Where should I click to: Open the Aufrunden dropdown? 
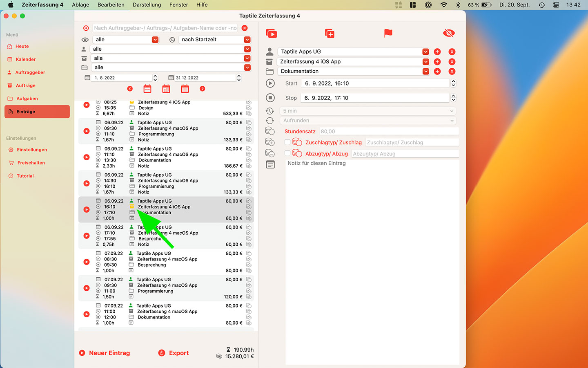pyautogui.click(x=368, y=121)
